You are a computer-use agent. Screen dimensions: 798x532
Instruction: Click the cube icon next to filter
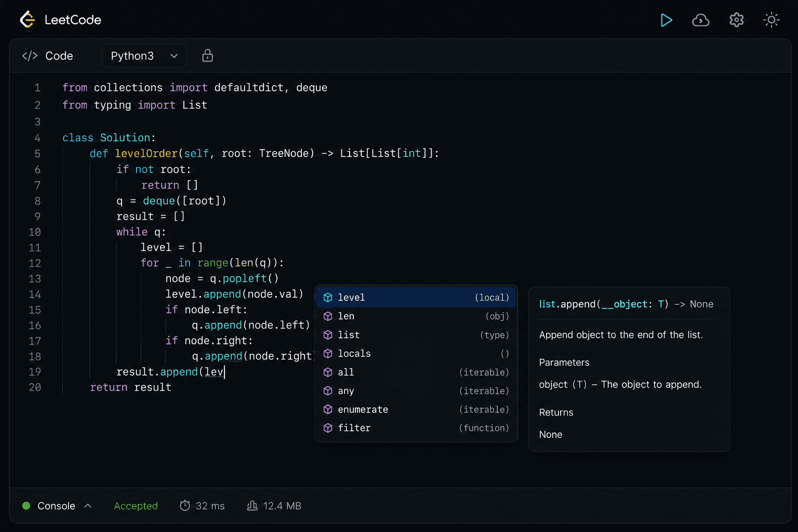point(328,428)
